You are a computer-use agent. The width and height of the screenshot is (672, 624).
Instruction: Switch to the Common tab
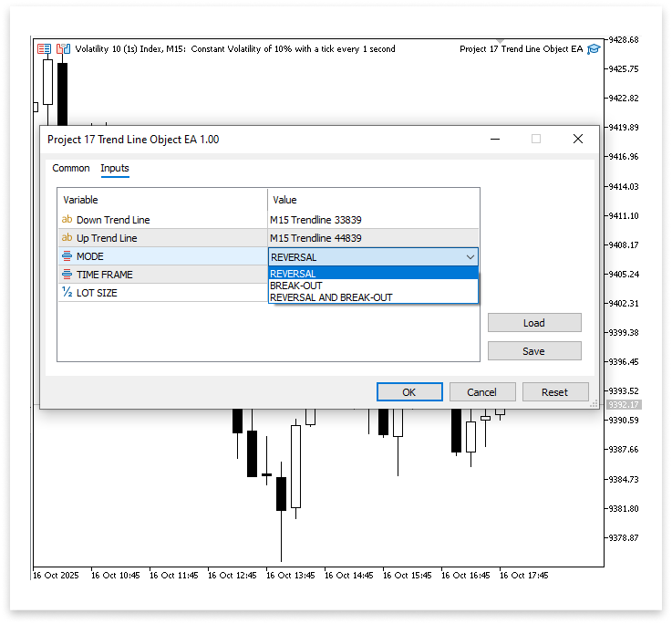71,168
